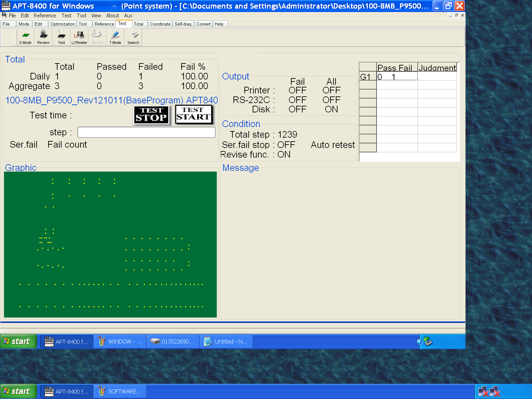Switch to the Convert tab
This screenshot has width=532, height=399.
click(203, 24)
